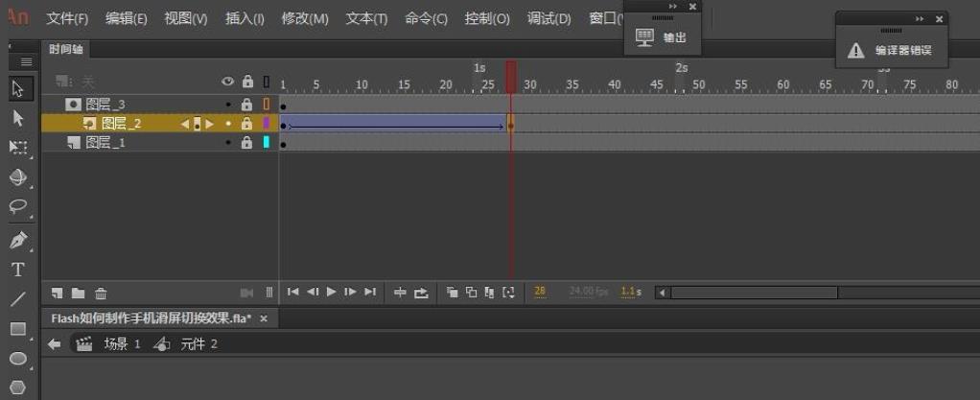Screen dimensions: 980x400
Task: Go to previous keyframe on 图层_2
Action: tap(184, 124)
